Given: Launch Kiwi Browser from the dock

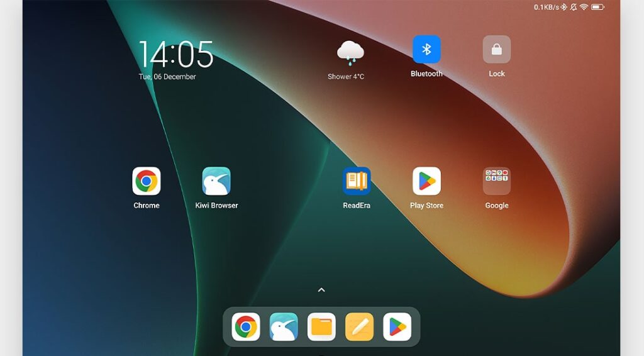Looking at the screenshot, I should (x=284, y=327).
